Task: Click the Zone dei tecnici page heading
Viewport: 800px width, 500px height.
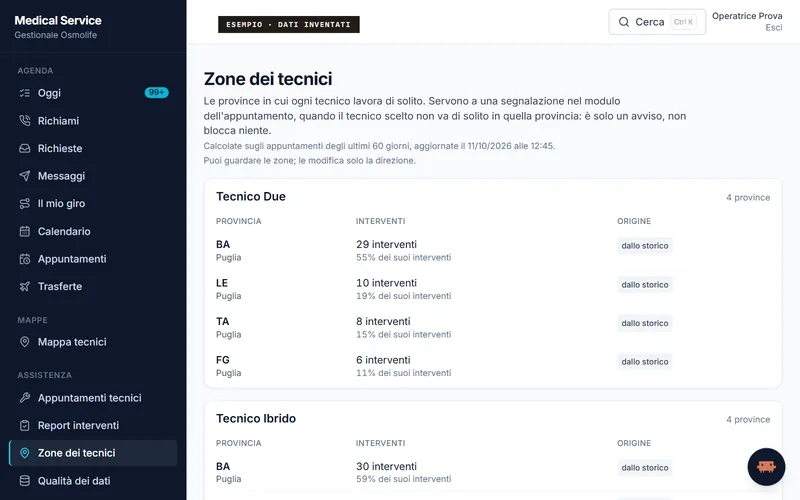Action: pyautogui.click(x=268, y=79)
